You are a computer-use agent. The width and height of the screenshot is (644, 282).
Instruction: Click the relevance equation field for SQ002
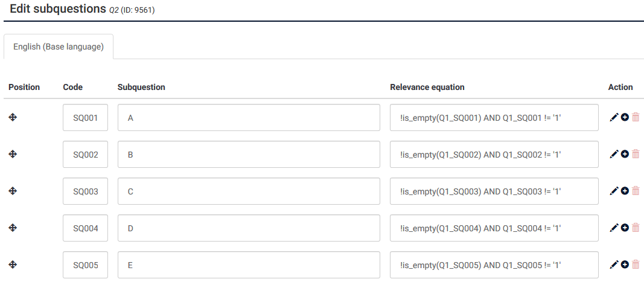[x=494, y=155]
